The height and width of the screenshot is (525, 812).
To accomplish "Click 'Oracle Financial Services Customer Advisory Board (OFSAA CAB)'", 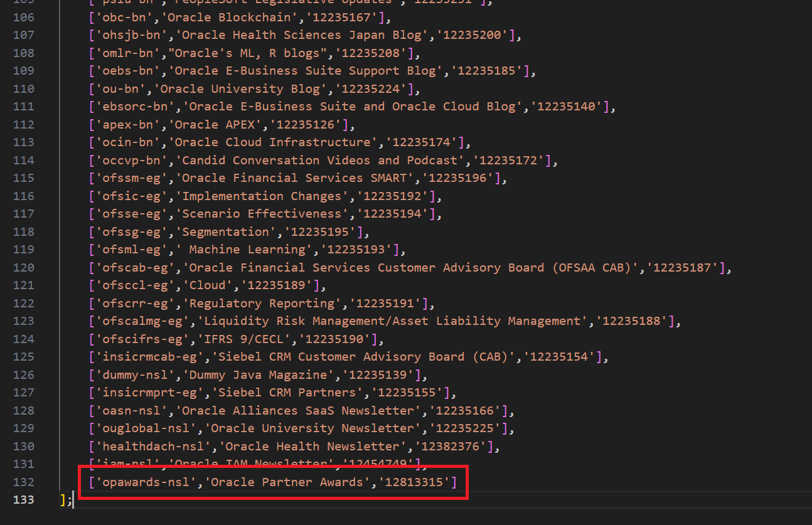I will (x=411, y=268).
